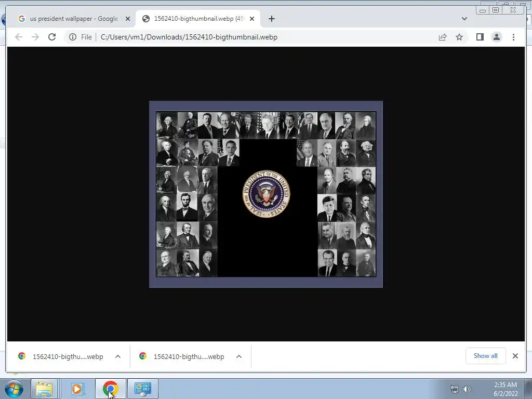The image size is (532, 399).
Task: Open the Chrome three-dot menu
Action: click(x=513, y=37)
